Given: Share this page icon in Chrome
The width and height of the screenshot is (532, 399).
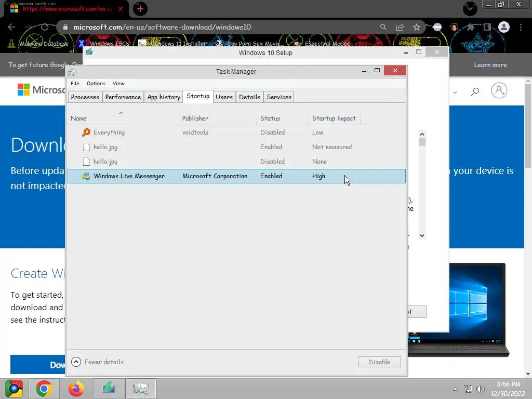Looking at the screenshot, I should 400,27.
